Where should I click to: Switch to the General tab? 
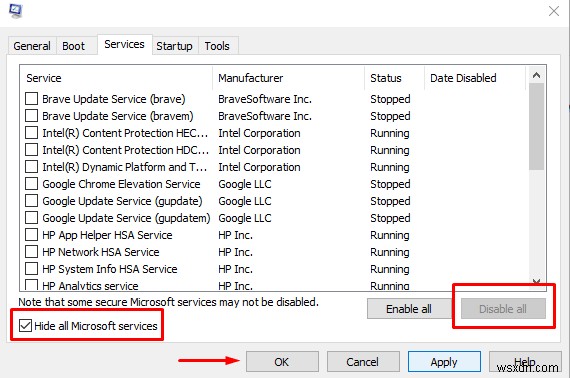pos(32,46)
